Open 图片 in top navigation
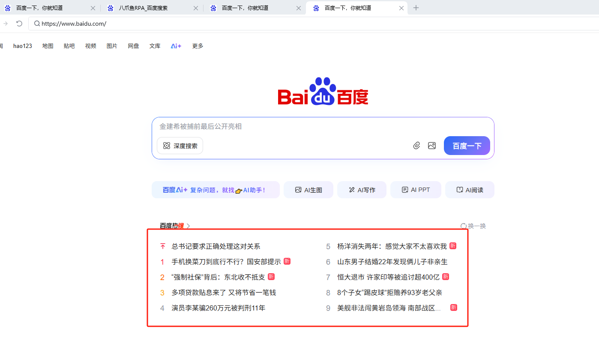Viewport: 599px width, 364px height. click(x=112, y=46)
